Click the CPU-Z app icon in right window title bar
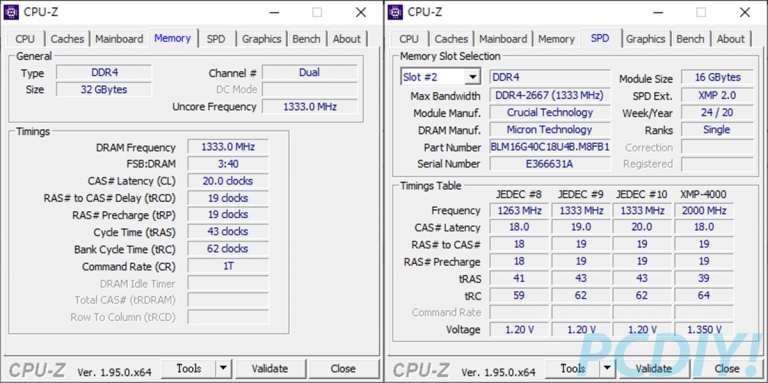The height and width of the screenshot is (383, 768). [x=395, y=12]
